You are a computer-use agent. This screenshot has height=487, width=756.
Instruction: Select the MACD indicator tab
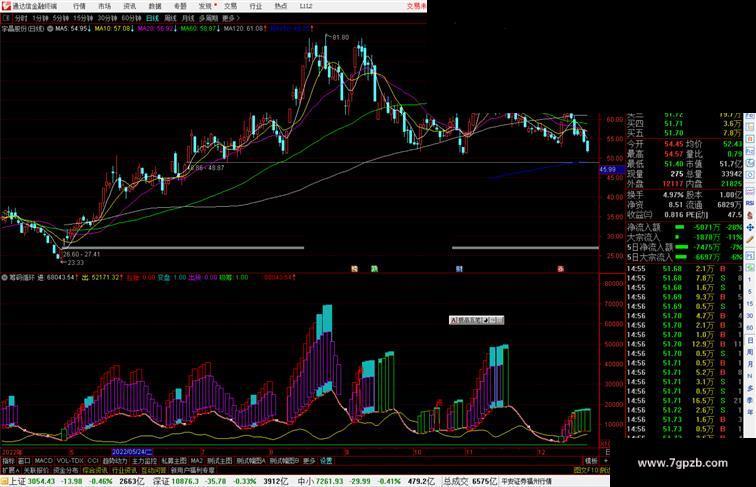coord(43,461)
